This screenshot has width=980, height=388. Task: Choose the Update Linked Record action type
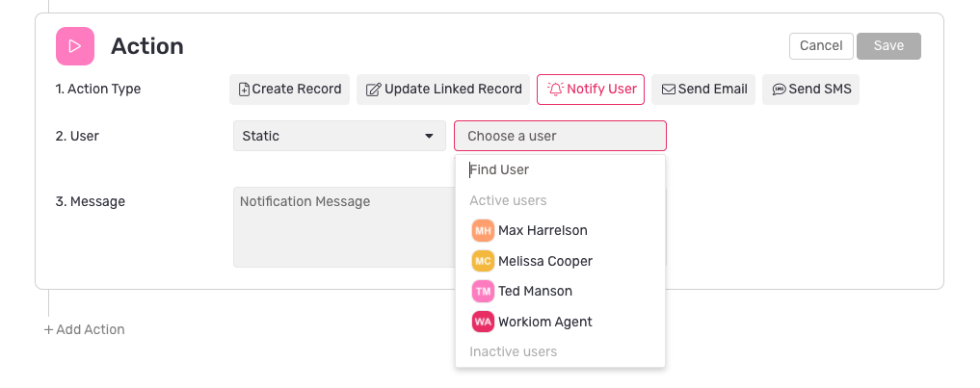[x=443, y=90]
